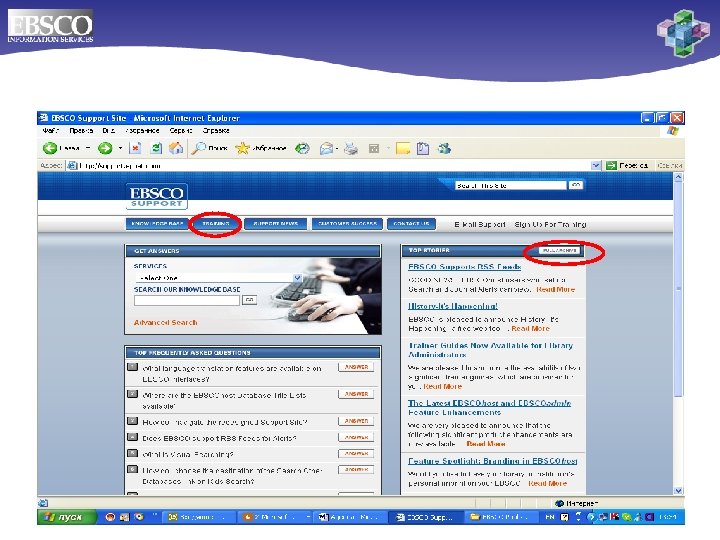Click the Messenger toolbar icon
The width and height of the screenshot is (720, 540).
[444, 148]
